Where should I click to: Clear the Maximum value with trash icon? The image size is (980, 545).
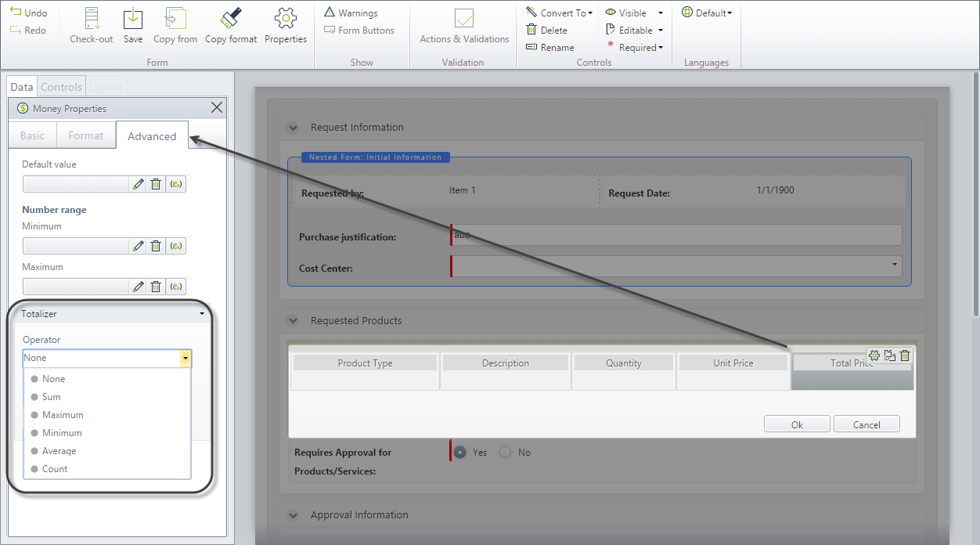(156, 287)
